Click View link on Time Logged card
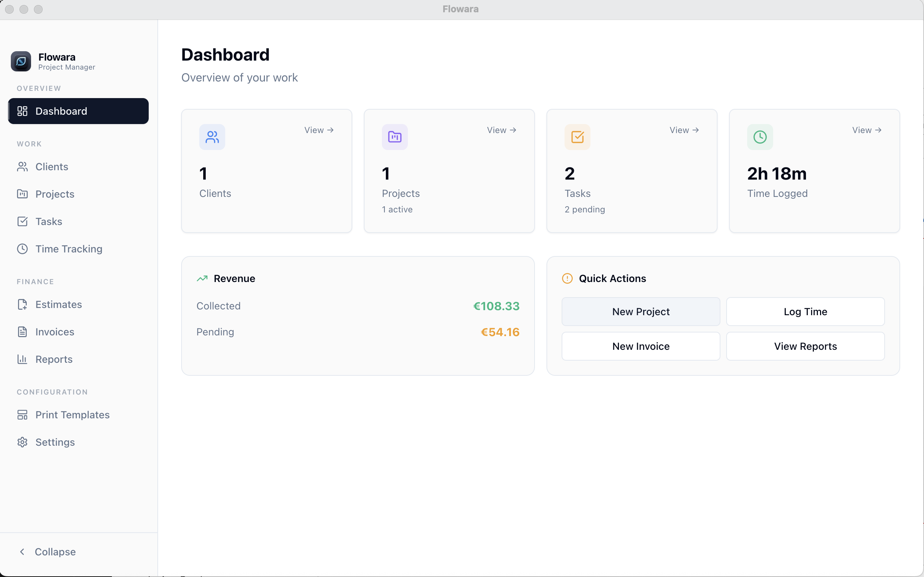 (x=866, y=130)
